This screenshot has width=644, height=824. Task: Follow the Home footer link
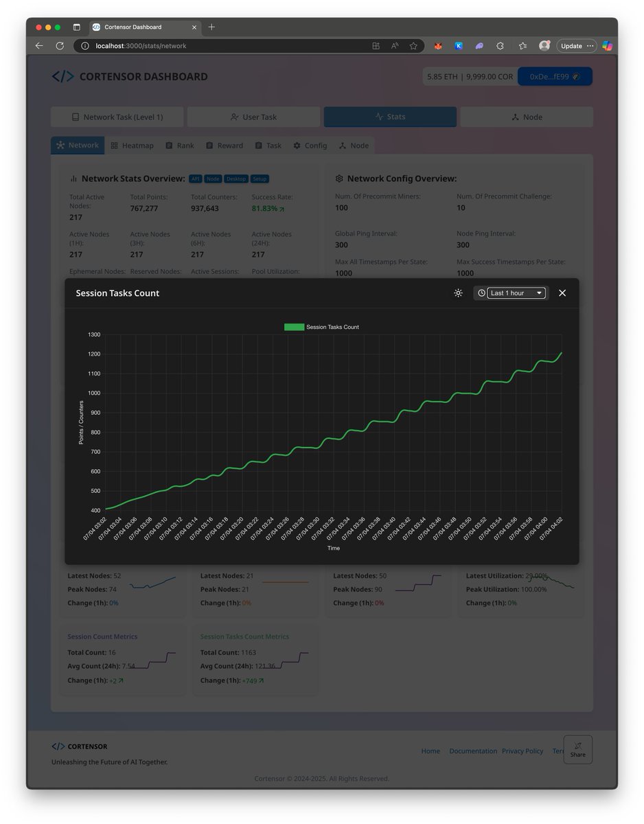point(430,751)
